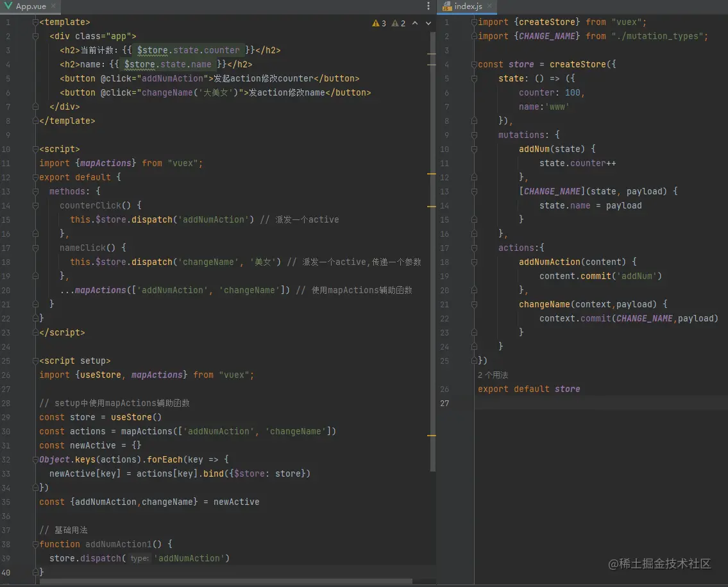Click useStore in script setup import

[100, 375]
